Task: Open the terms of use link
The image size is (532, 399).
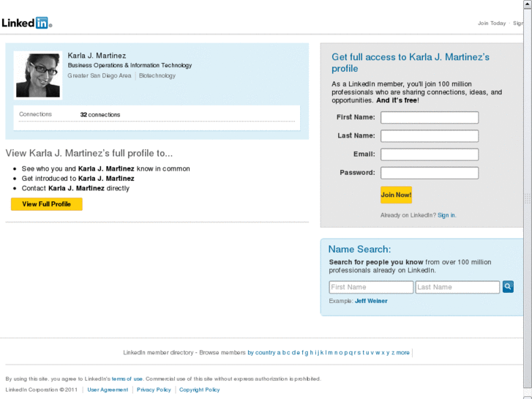Action: (x=127, y=379)
